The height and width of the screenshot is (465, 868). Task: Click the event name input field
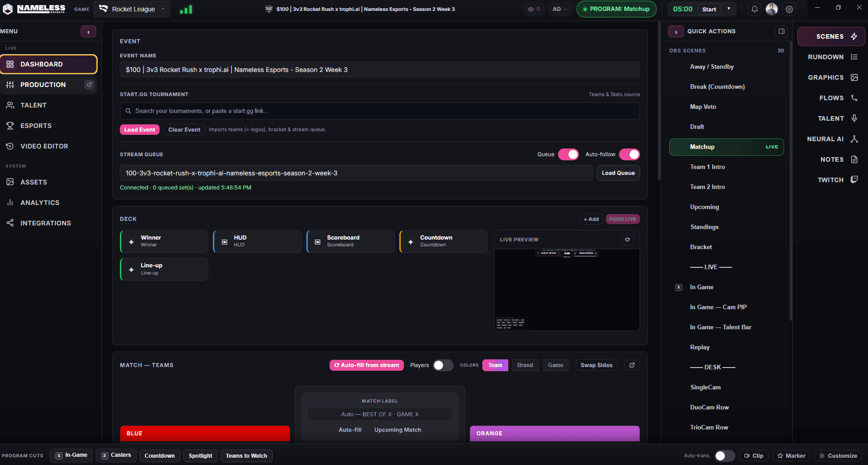(380, 70)
